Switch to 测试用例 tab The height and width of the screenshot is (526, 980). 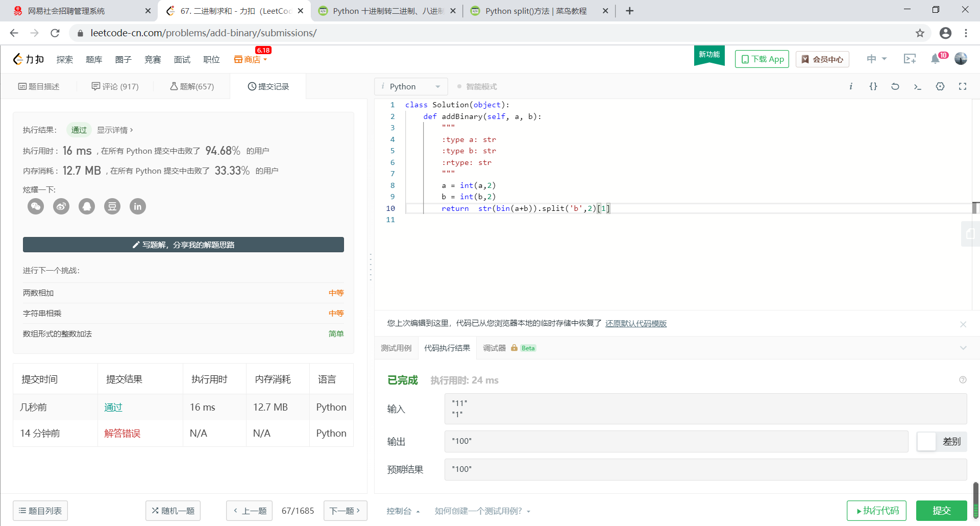(x=396, y=348)
